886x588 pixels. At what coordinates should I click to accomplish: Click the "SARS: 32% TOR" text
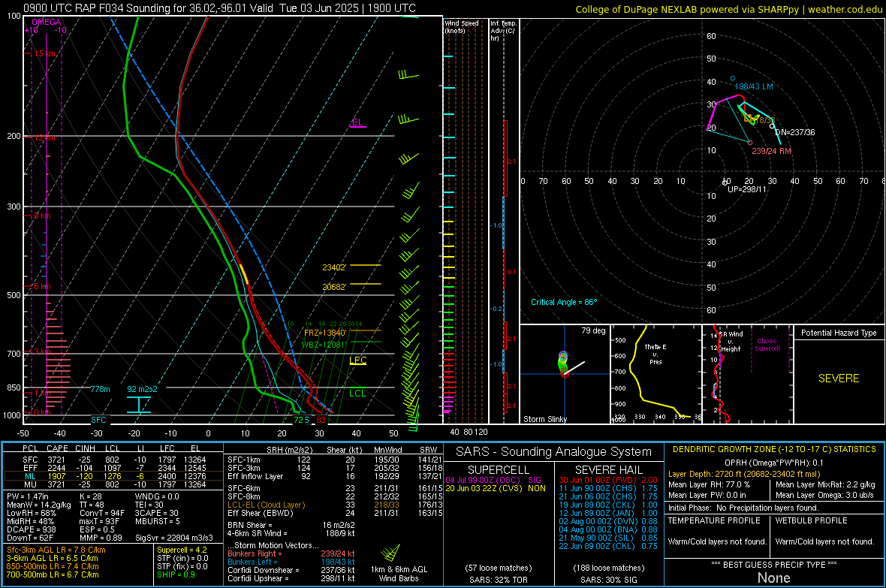click(499, 580)
